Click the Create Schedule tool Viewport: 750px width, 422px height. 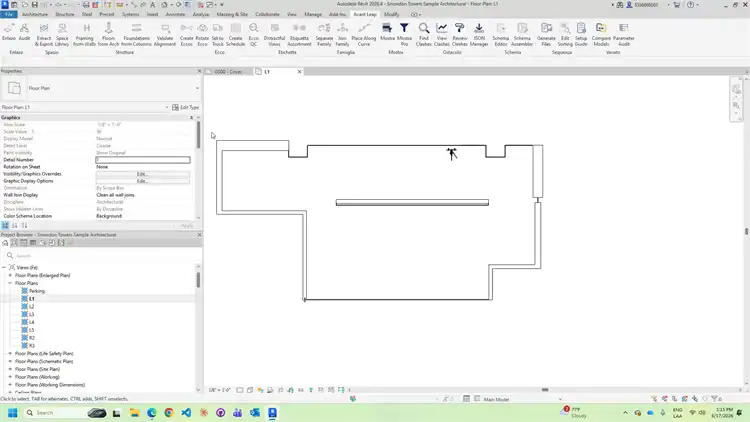pyautogui.click(x=235, y=35)
